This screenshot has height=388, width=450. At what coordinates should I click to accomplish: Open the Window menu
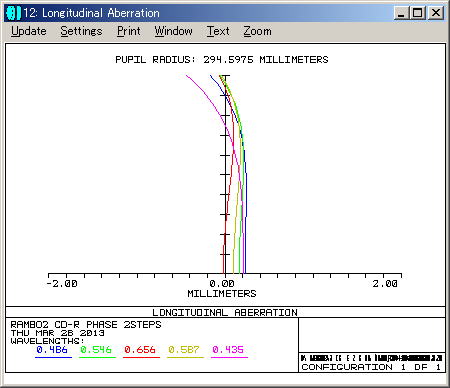[173, 31]
